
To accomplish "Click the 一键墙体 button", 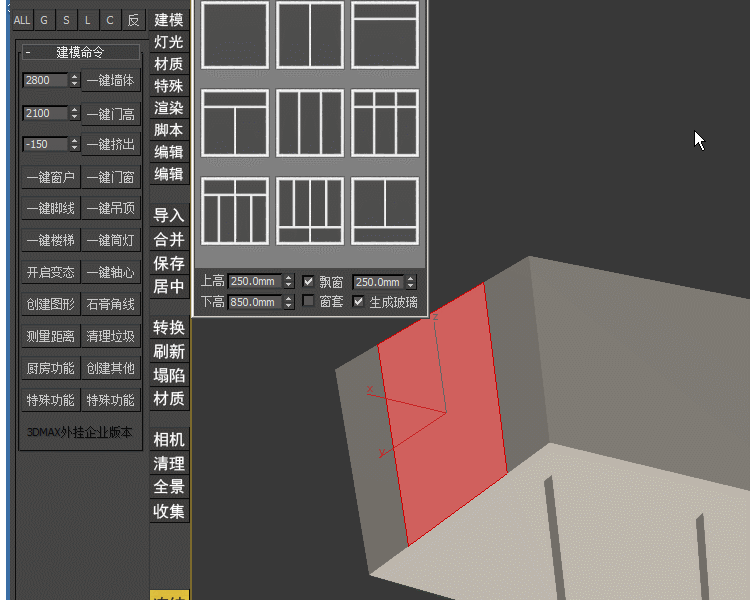I will 110,80.
